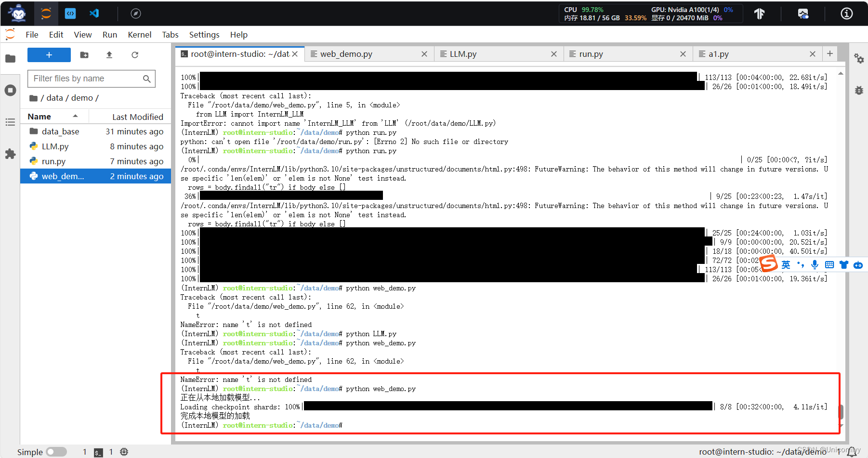The height and width of the screenshot is (458, 868).
Task: Open the Tabs menu
Action: click(x=170, y=35)
